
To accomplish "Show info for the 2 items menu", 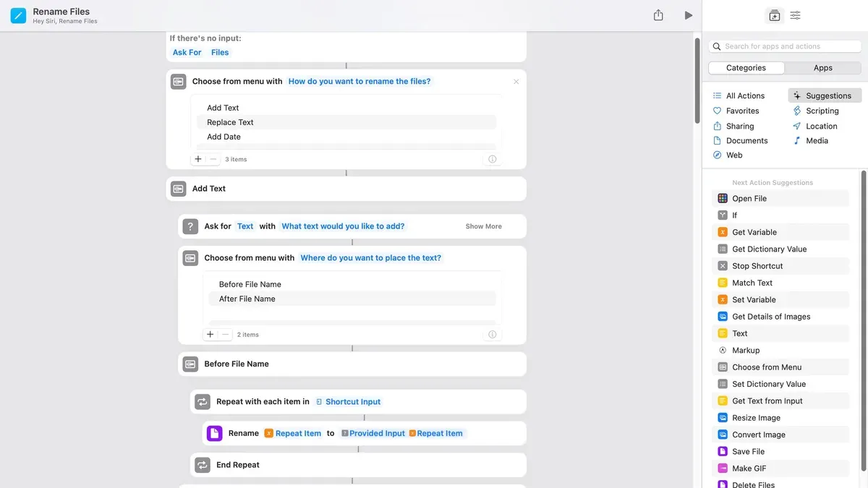I will tap(493, 335).
